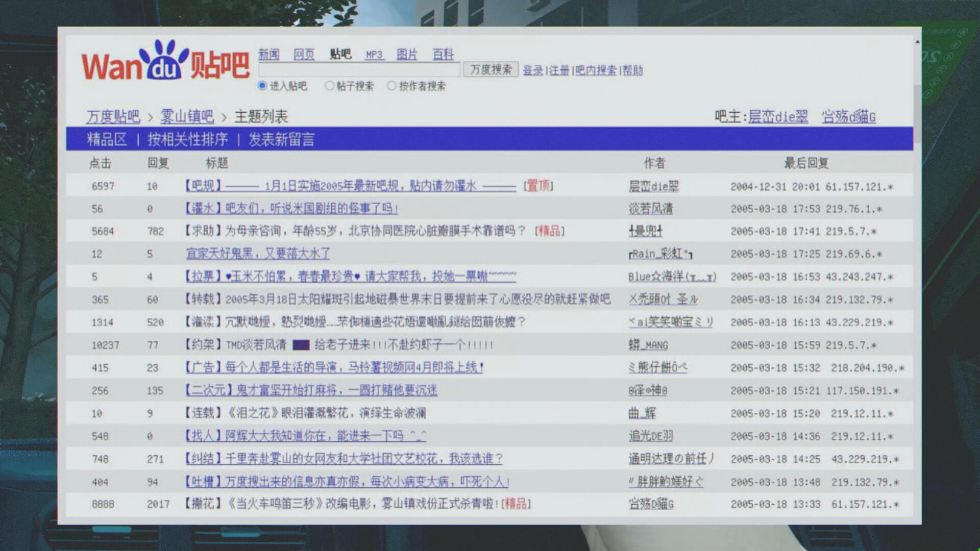
Task: Open the 精品区 featured section
Action: [x=107, y=139]
